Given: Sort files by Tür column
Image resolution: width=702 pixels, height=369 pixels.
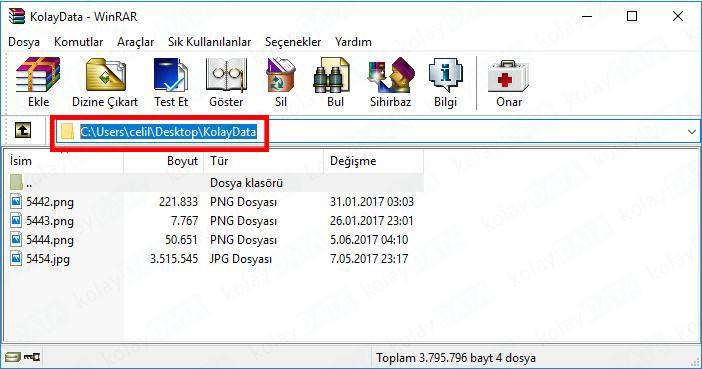Looking at the screenshot, I should pyautogui.click(x=263, y=161).
